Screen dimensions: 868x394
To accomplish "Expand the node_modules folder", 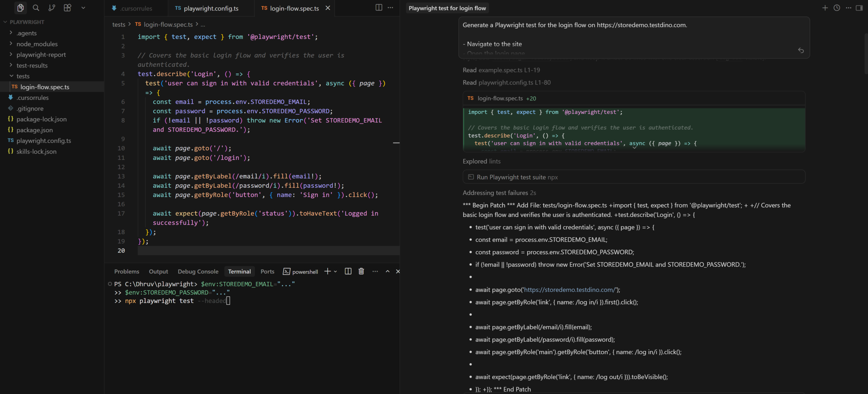I will coord(37,44).
